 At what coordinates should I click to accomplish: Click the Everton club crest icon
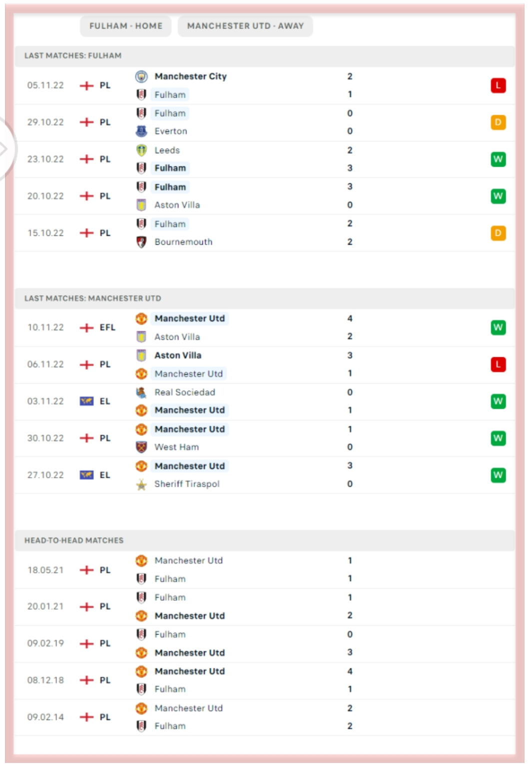(141, 131)
